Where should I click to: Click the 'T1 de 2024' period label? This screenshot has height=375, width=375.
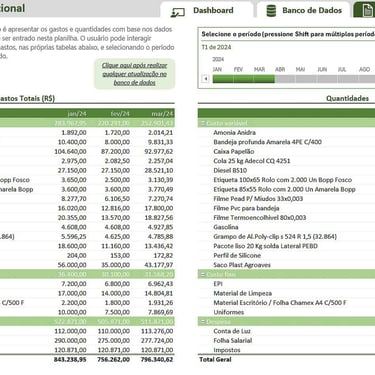click(216, 47)
